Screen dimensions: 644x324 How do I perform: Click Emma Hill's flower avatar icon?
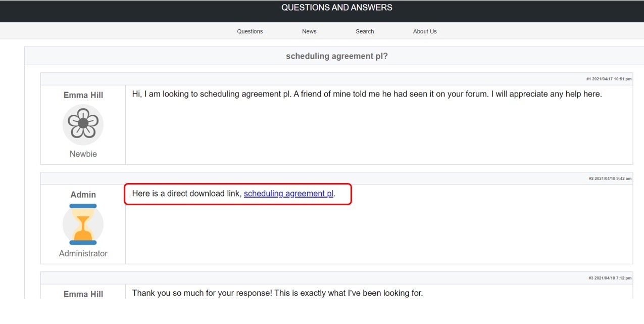tap(83, 124)
